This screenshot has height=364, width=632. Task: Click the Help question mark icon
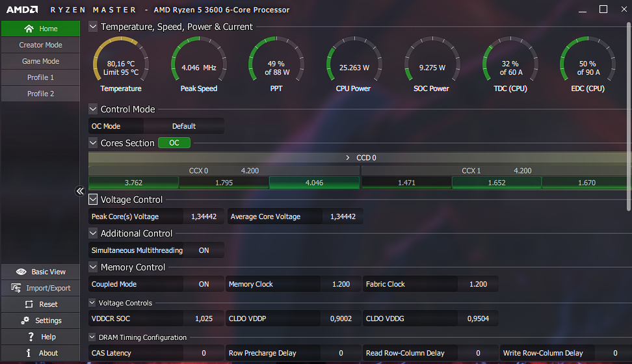(x=31, y=337)
